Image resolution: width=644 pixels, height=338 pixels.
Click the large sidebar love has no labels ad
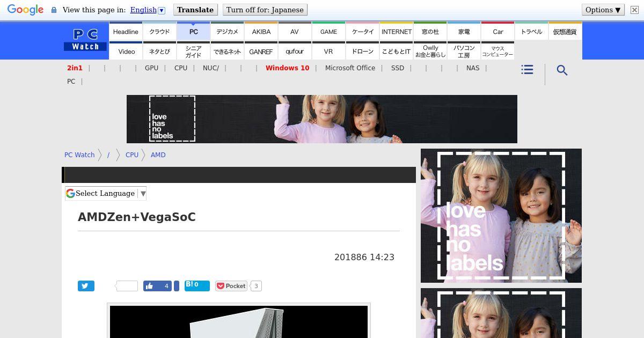point(501,216)
